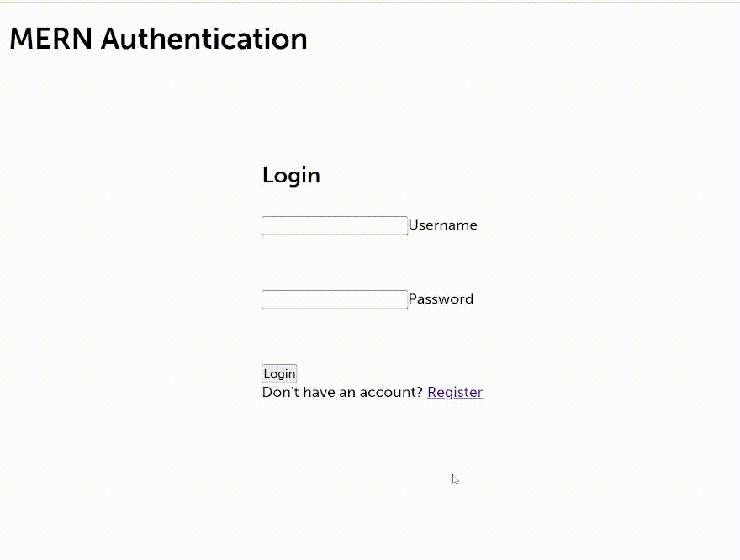The width and height of the screenshot is (740, 560).
Task: Submit the form with the Login button
Action: [x=279, y=374]
